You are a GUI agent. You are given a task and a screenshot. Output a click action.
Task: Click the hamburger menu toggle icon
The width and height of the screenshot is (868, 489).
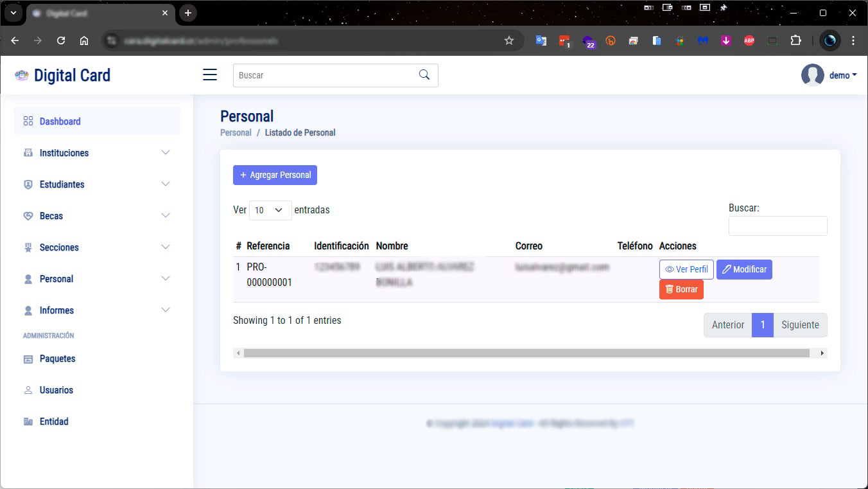(x=210, y=75)
